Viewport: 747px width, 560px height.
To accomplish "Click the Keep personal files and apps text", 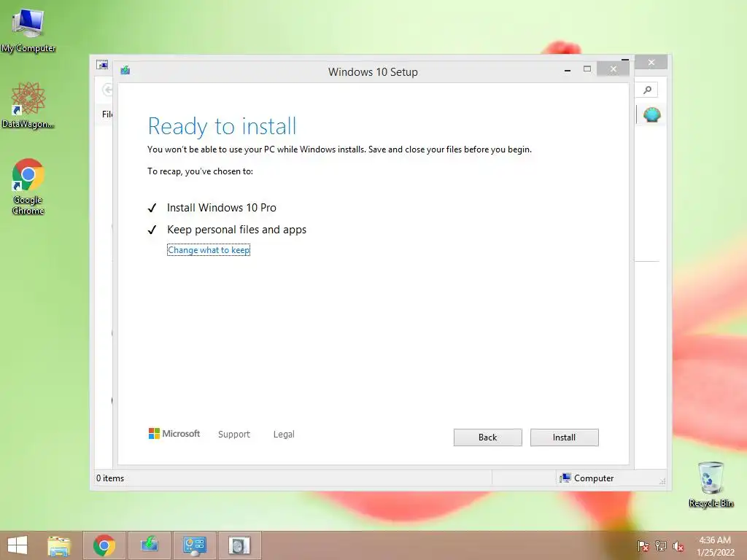I will [236, 230].
